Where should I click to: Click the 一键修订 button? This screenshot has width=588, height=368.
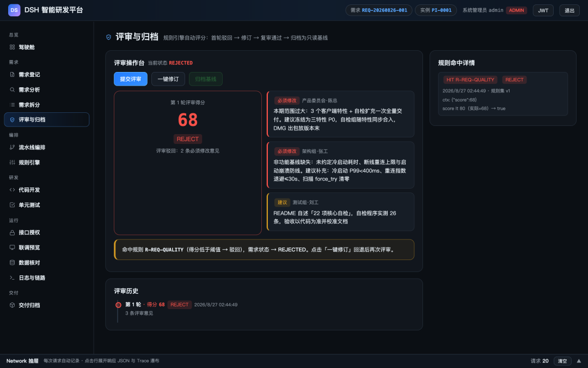[x=168, y=79]
